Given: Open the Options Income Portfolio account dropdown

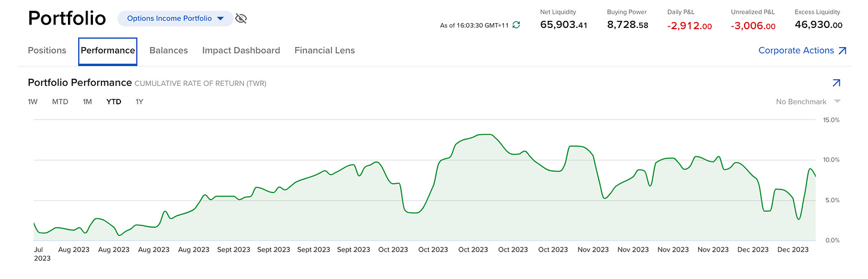Looking at the screenshot, I should click(175, 18).
